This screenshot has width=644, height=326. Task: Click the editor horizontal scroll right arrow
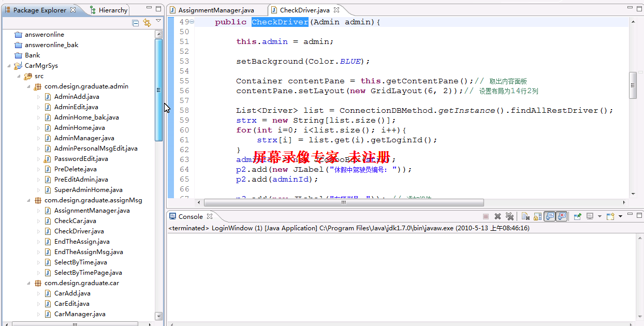click(624, 203)
